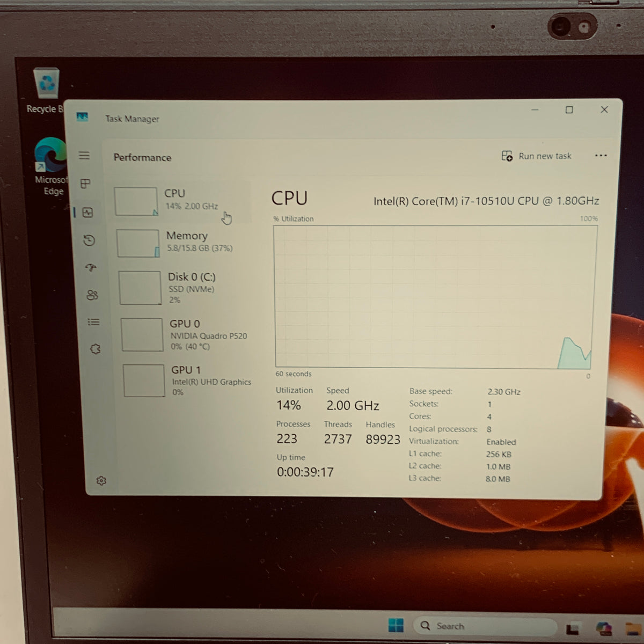Click the Threads value 2737
The width and height of the screenshot is (644, 644).
(x=338, y=439)
